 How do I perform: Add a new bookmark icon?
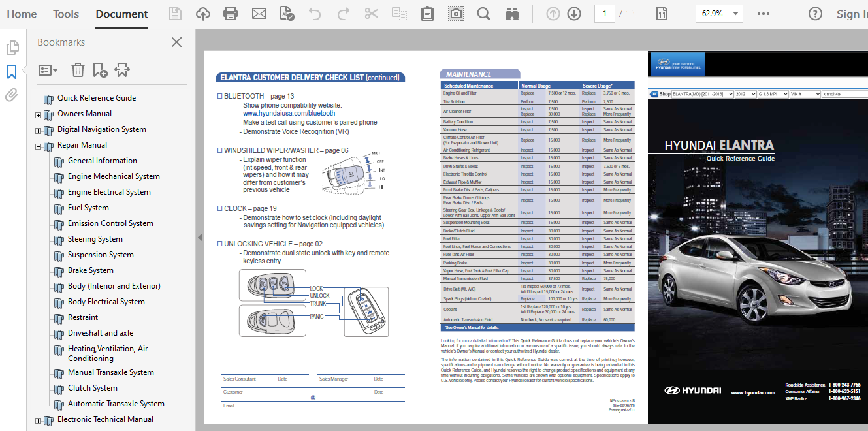[x=100, y=70]
